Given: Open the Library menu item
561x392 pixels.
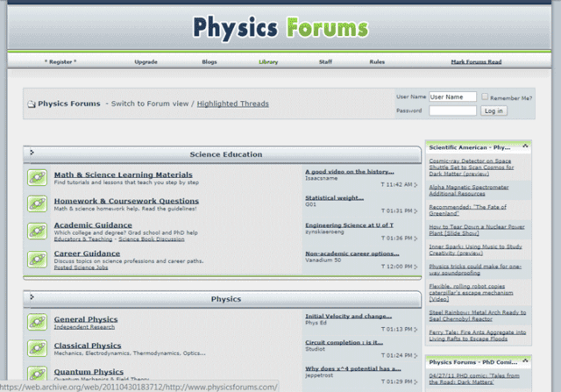Looking at the screenshot, I should pos(268,62).
